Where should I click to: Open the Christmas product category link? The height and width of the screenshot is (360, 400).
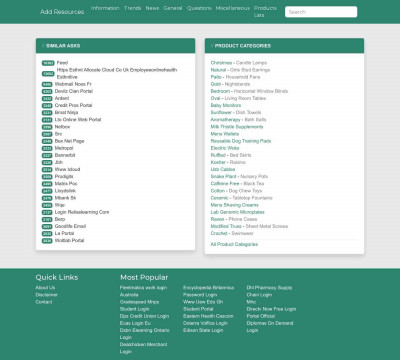[x=221, y=63]
